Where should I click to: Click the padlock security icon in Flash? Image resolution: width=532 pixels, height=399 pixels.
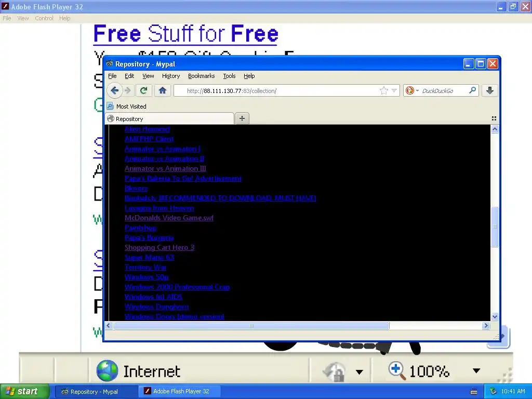pos(334,371)
